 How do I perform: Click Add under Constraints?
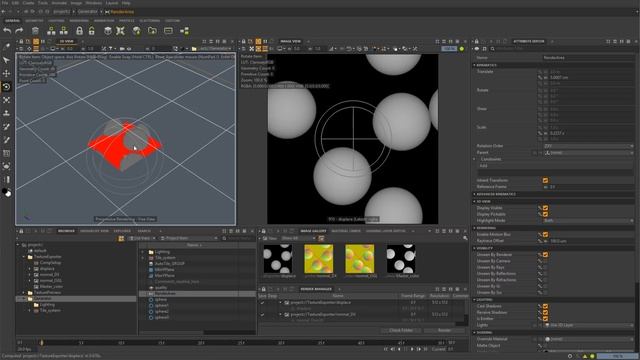coord(484,166)
